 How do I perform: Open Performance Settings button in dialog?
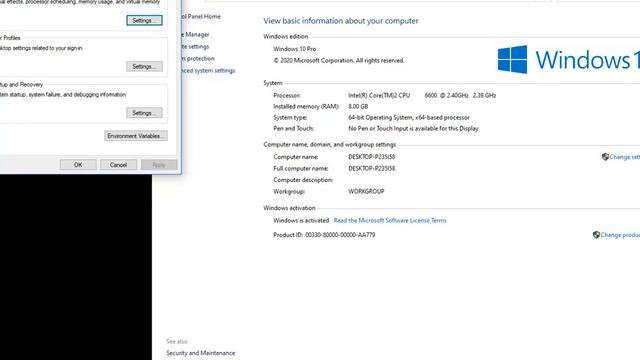144,20
